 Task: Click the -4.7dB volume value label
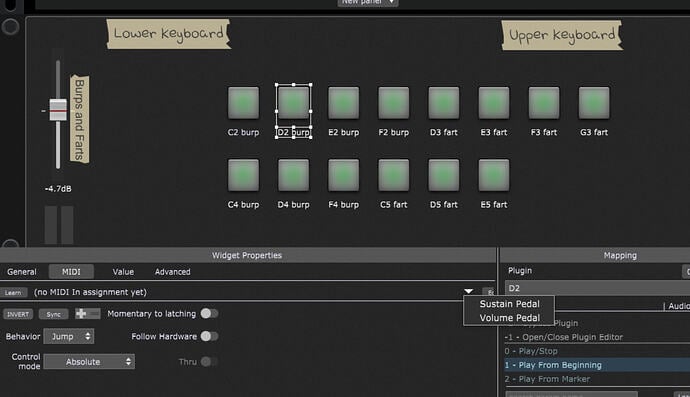pyautogui.click(x=58, y=189)
